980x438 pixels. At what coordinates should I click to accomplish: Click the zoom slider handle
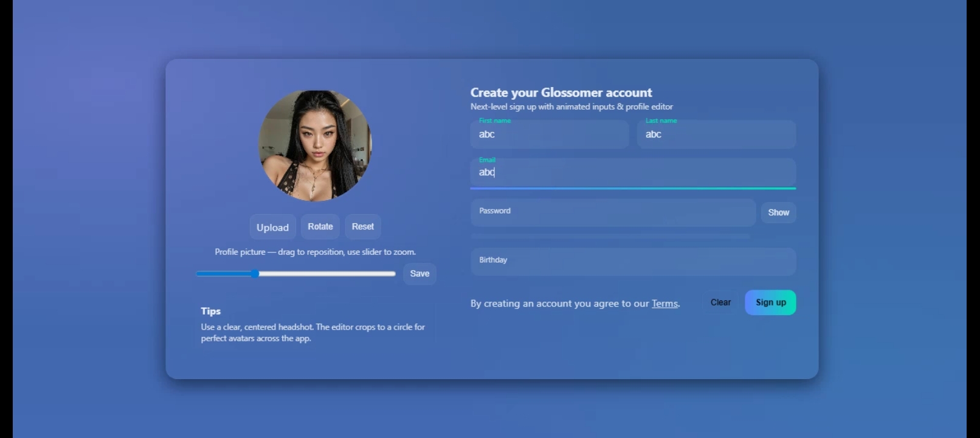click(255, 274)
